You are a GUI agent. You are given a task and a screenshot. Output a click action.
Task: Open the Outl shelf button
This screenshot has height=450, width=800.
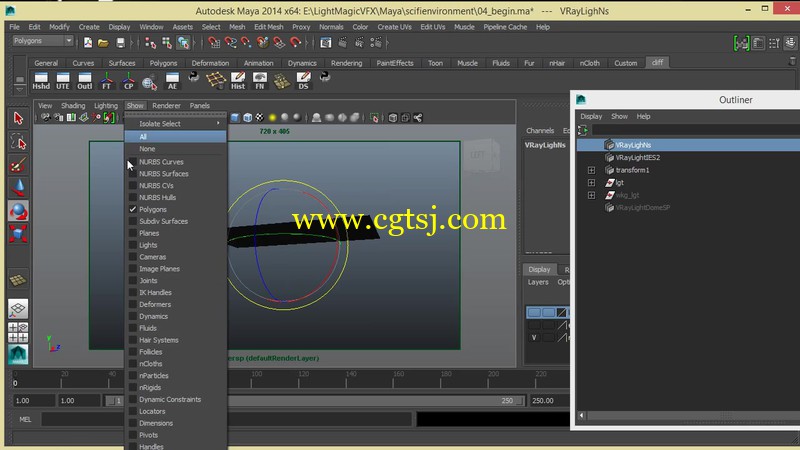coord(85,81)
